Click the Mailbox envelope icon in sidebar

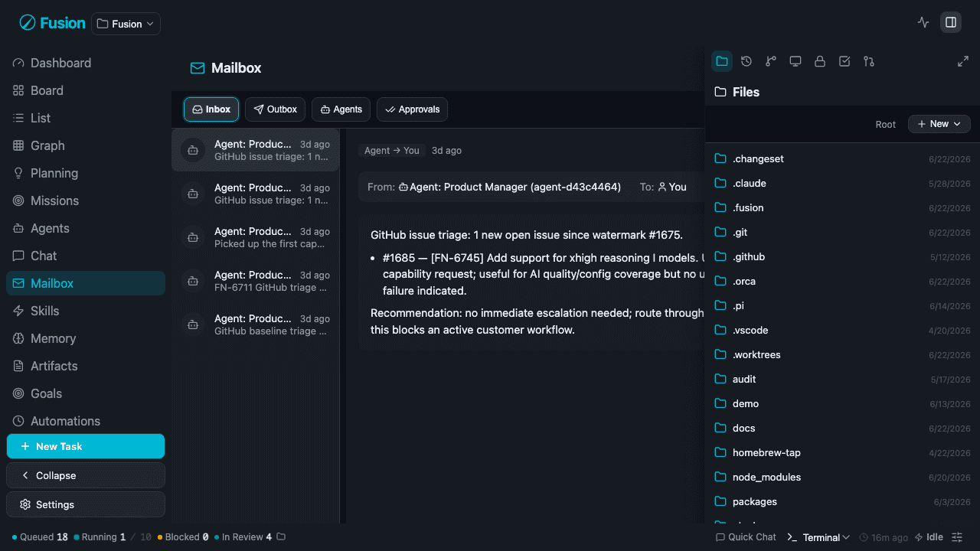[x=18, y=283]
